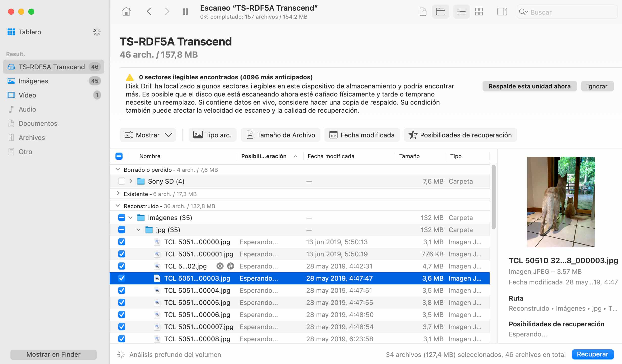Click Análisis profundo del volumen status
The height and width of the screenshot is (364, 622).
point(175,354)
